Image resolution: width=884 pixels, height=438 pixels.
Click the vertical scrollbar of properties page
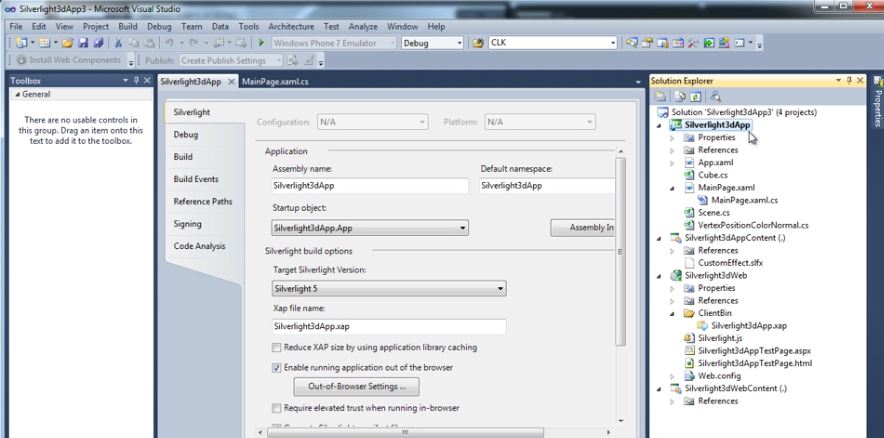point(621,251)
